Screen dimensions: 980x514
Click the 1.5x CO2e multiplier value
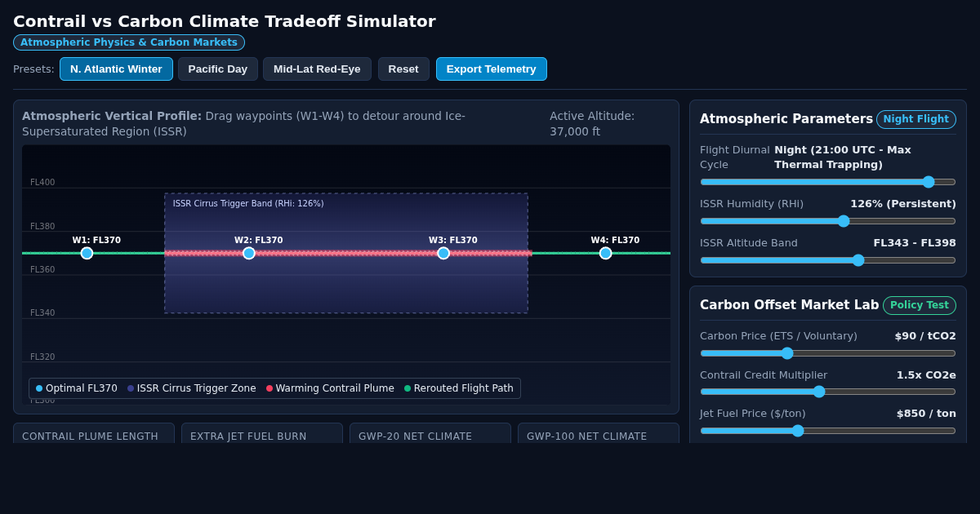tap(926, 375)
